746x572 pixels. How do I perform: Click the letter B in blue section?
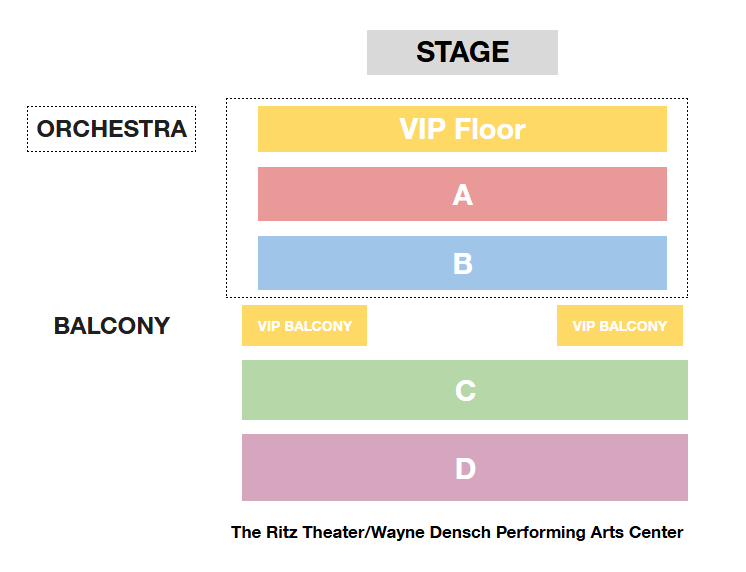click(x=463, y=264)
